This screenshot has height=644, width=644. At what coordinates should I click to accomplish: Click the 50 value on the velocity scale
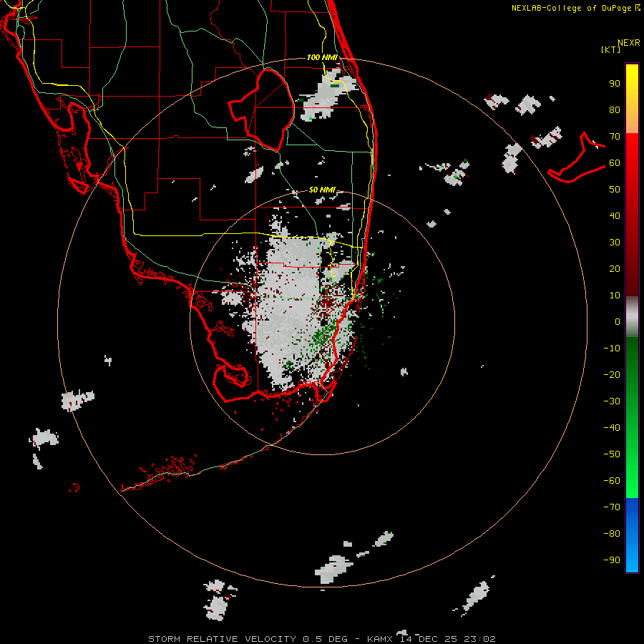coord(615,190)
